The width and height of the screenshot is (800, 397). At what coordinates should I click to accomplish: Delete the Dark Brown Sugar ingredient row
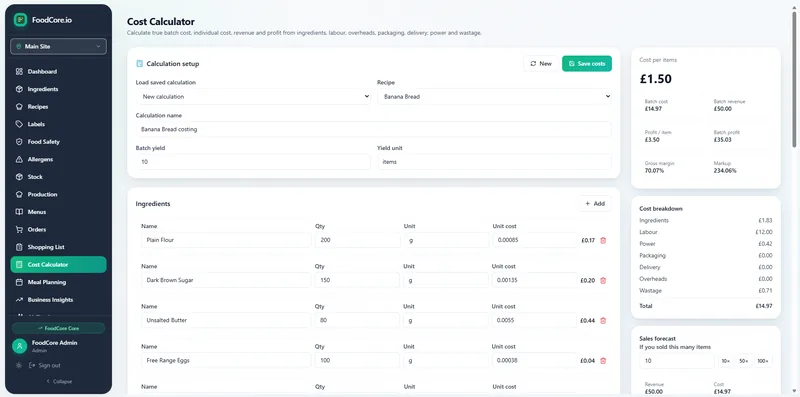click(x=603, y=280)
